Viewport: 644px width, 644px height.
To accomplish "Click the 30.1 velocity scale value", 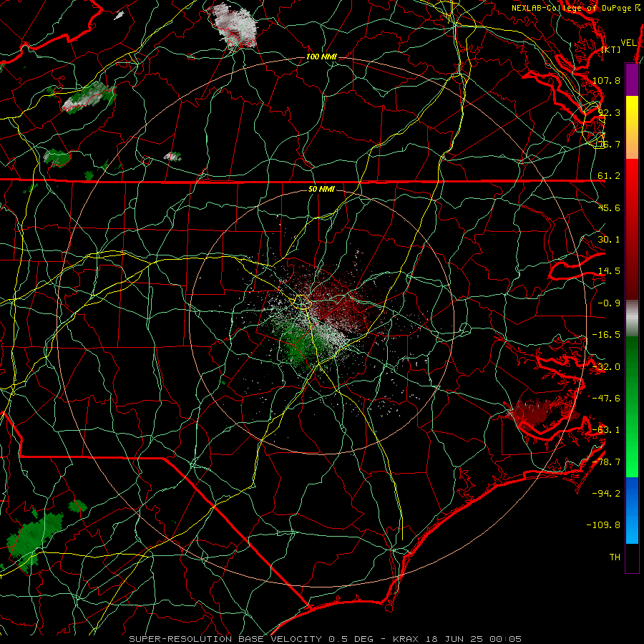I will 609,240.
